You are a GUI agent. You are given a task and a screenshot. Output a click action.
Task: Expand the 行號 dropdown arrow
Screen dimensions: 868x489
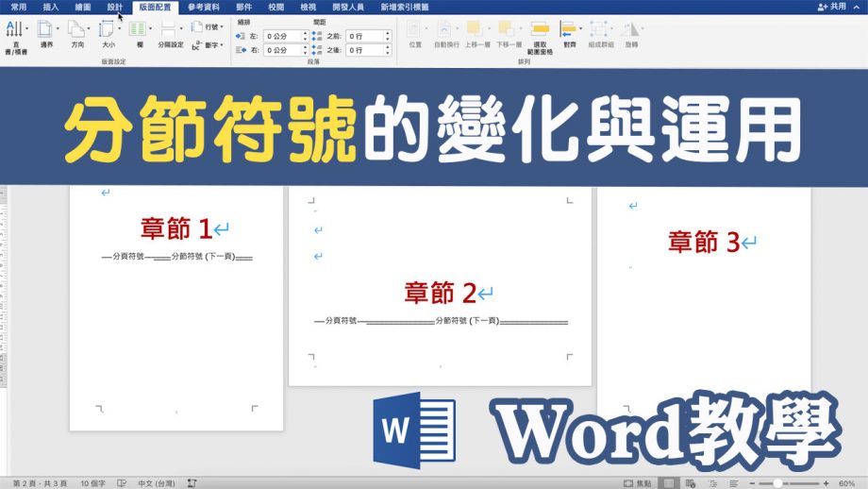(x=222, y=27)
